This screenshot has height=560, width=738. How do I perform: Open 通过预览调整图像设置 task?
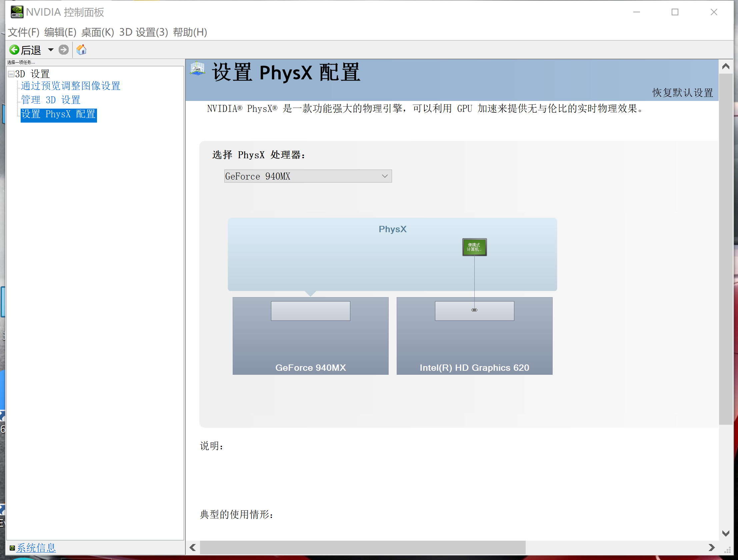71,86
